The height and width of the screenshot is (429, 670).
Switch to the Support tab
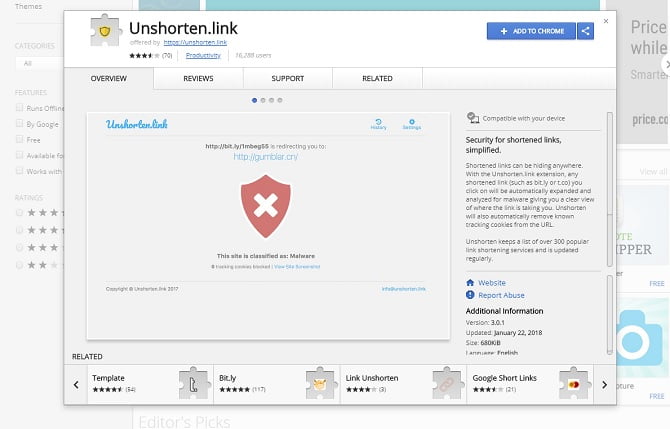pos(288,79)
